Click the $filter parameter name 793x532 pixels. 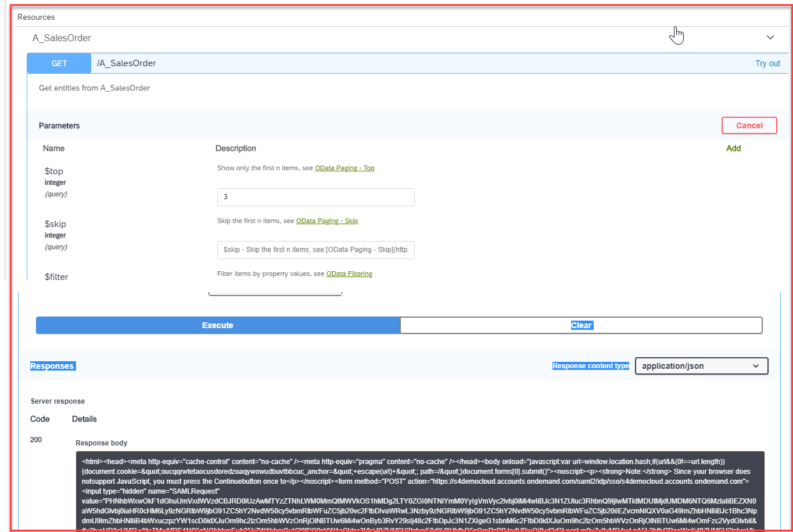(56, 277)
